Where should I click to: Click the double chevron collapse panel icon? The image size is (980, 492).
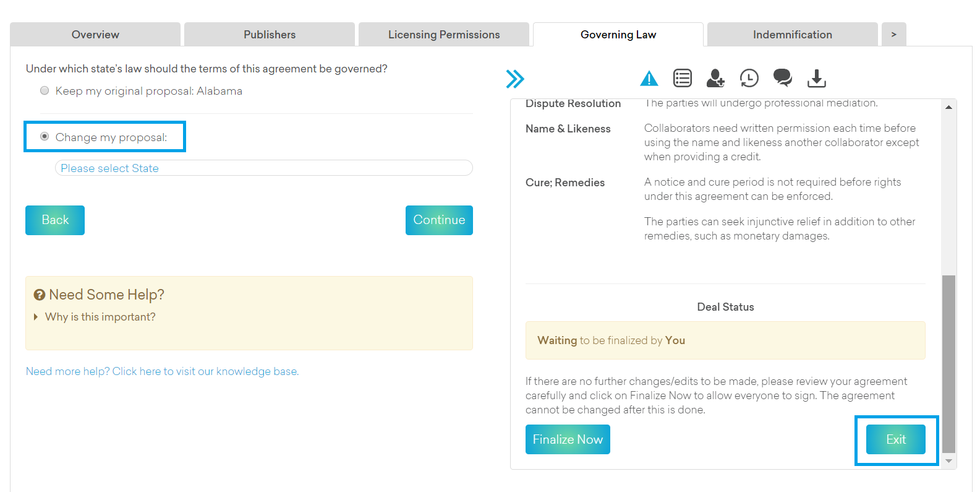pos(514,79)
